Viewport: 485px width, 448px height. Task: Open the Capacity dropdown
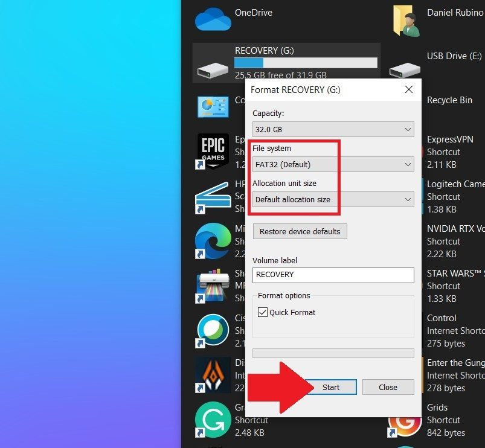pos(333,129)
